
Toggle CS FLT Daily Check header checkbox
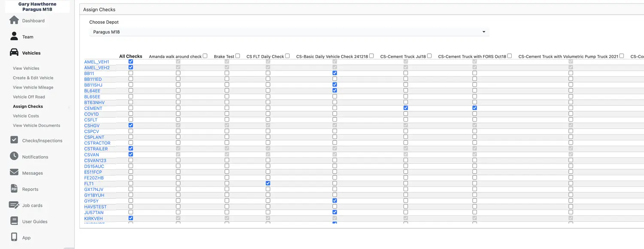click(x=287, y=56)
